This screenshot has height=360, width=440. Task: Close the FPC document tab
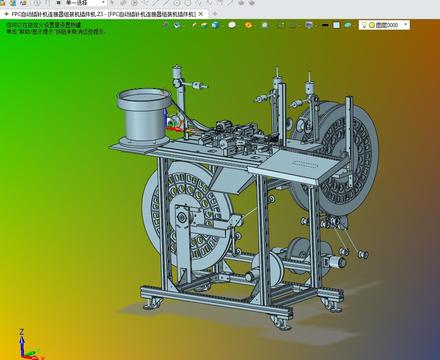201,14
